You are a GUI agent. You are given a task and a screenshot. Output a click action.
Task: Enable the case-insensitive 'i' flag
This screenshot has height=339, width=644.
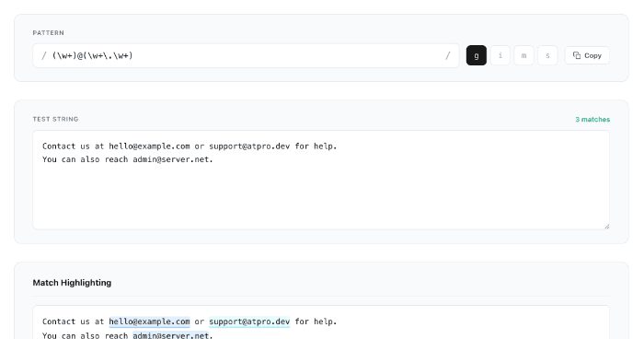pos(500,55)
